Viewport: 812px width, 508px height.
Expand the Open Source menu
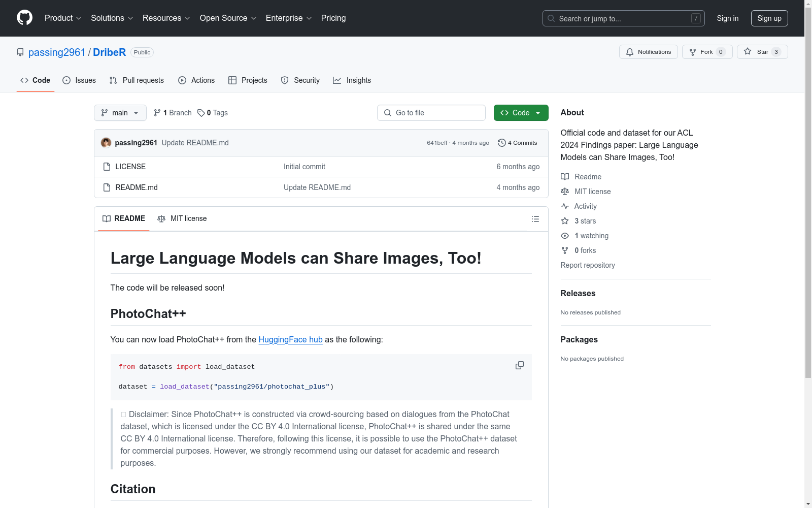(228, 18)
